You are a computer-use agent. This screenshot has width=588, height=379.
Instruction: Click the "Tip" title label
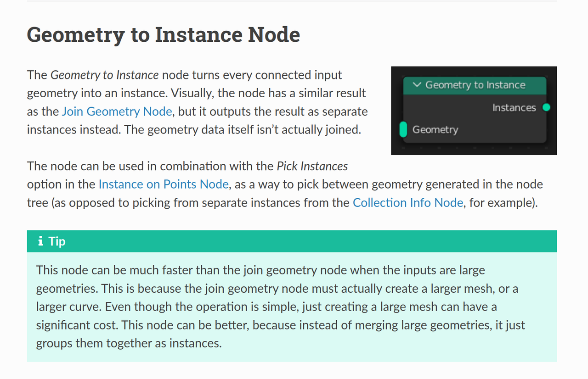(57, 241)
